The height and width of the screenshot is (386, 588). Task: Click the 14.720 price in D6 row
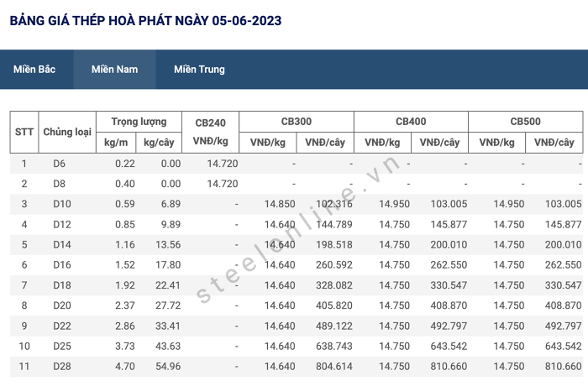pos(223,164)
